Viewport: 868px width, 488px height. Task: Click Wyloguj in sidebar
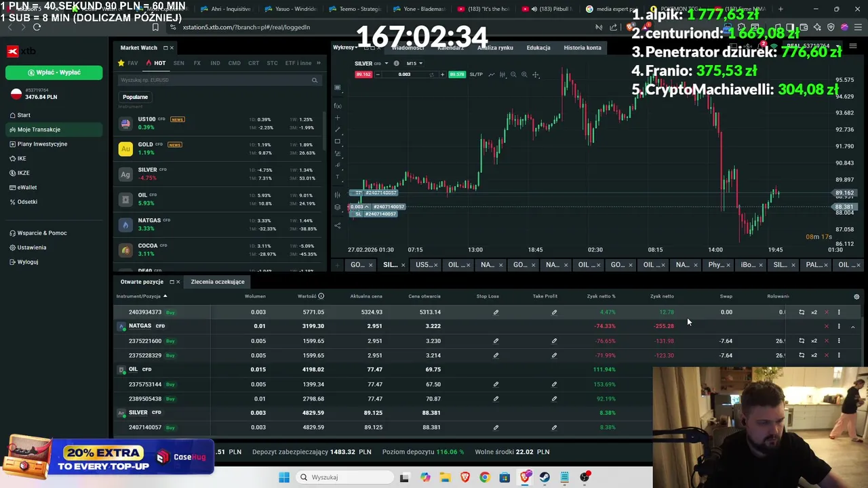pos(27,262)
